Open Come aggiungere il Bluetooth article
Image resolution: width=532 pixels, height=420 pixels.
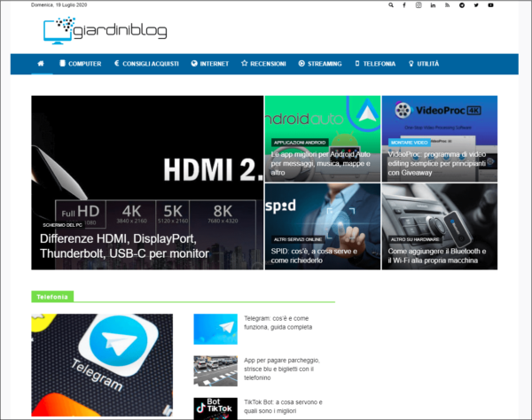point(437,255)
